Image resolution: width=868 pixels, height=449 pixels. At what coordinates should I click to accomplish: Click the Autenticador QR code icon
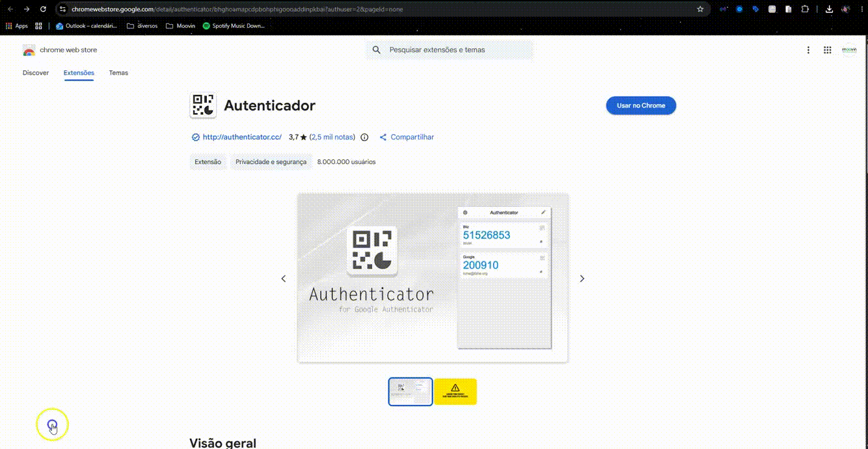[x=203, y=105]
